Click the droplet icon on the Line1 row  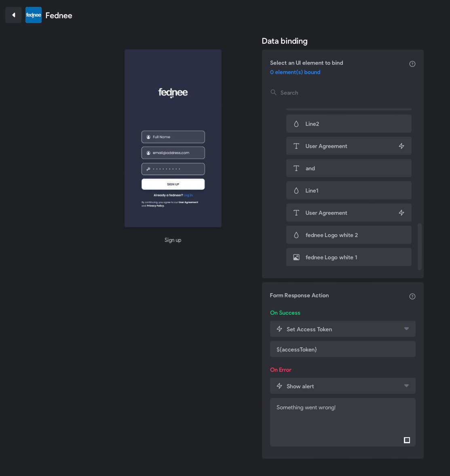pos(296,190)
